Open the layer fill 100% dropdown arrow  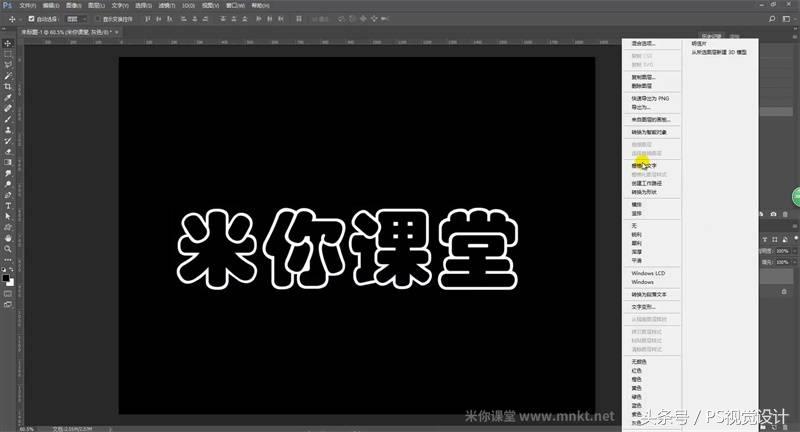click(795, 262)
